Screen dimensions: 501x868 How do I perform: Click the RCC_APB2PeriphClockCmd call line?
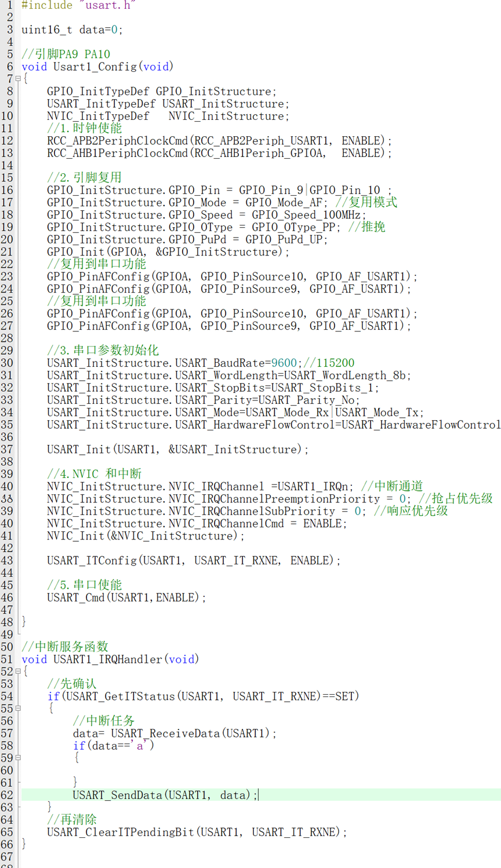point(220,141)
